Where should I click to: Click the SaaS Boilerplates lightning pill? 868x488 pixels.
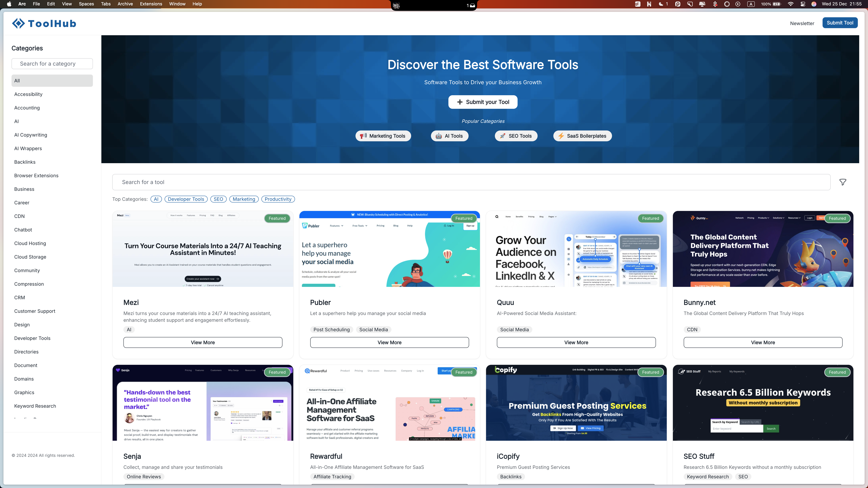pos(582,136)
